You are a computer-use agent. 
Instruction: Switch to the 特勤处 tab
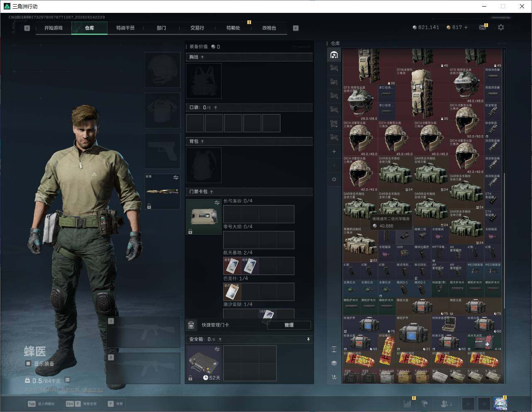(233, 28)
